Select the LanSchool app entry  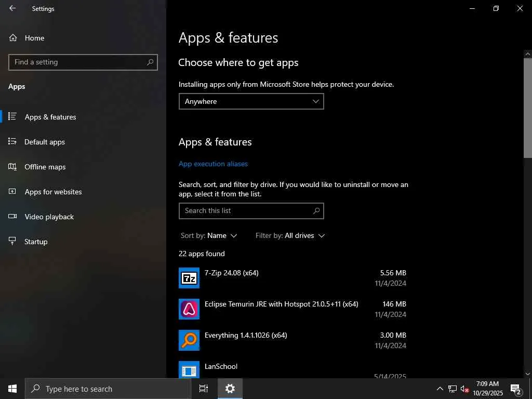pyautogui.click(x=292, y=369)
